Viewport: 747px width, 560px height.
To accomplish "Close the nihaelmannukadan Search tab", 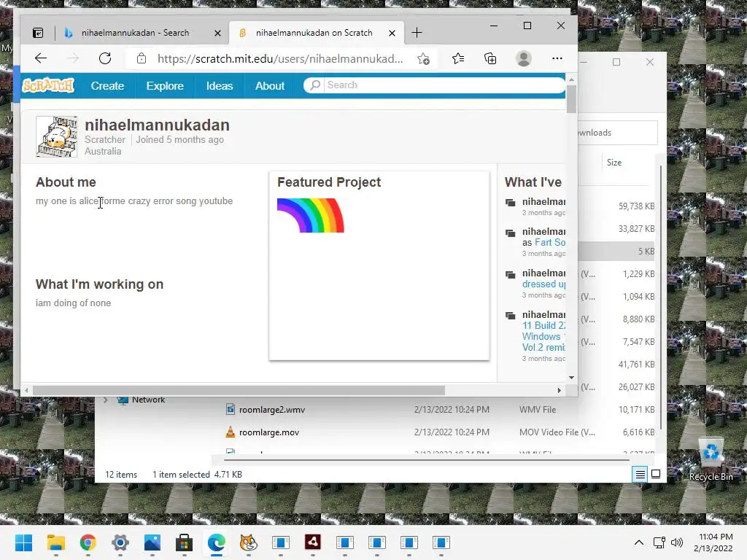I will (x=217, y=33).
